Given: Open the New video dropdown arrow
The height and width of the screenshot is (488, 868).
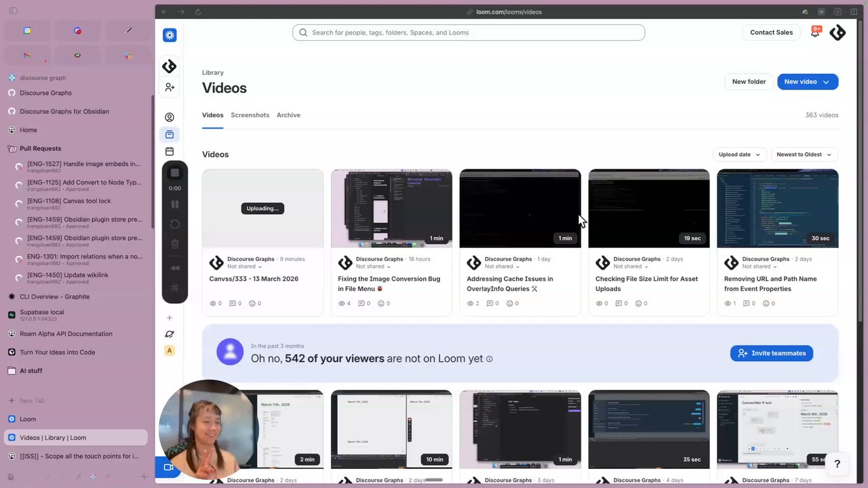Looking at the screenshot, I should tap(826, 82).
